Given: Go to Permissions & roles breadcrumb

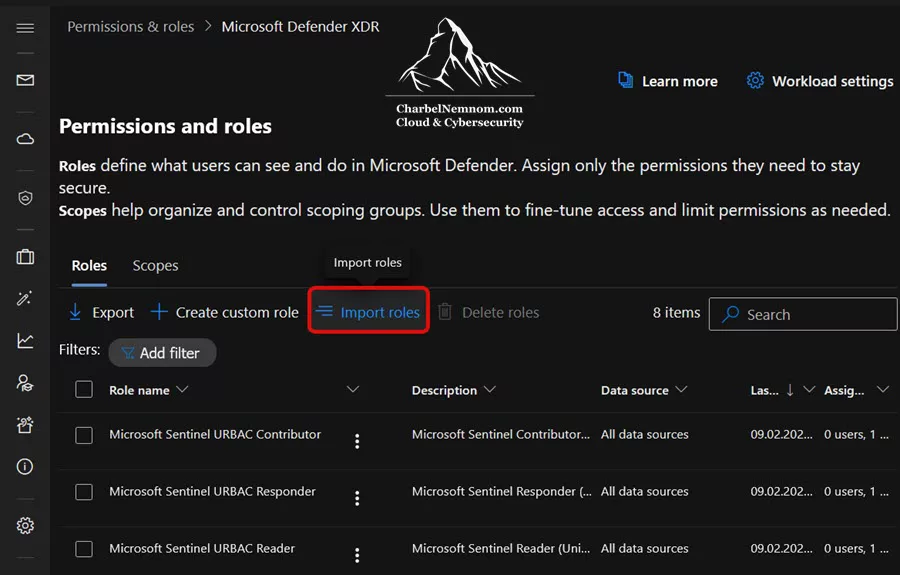Looking at the screenshot, I should pyautogui.click(x=131, y=26).
